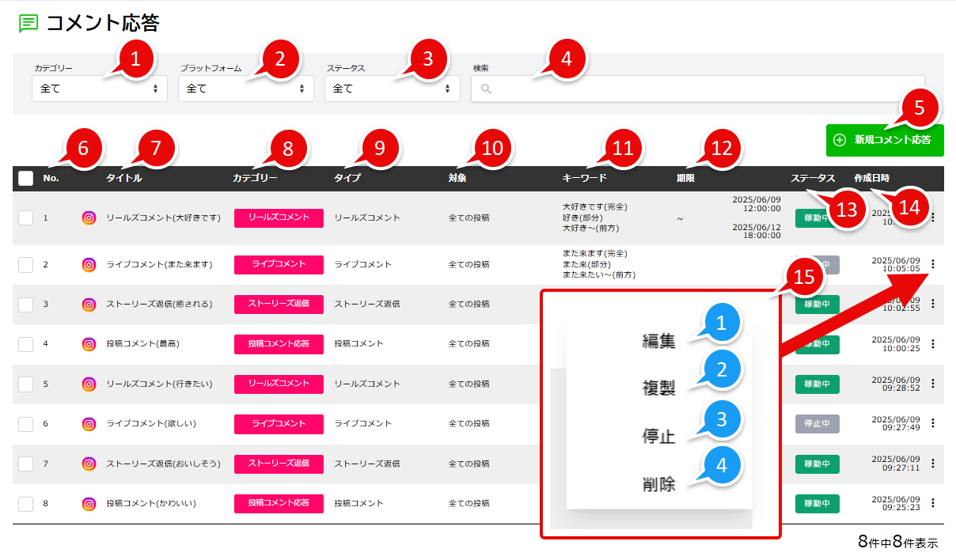
Task: Open three-dot menu for row 4
Action: (933, 344)
